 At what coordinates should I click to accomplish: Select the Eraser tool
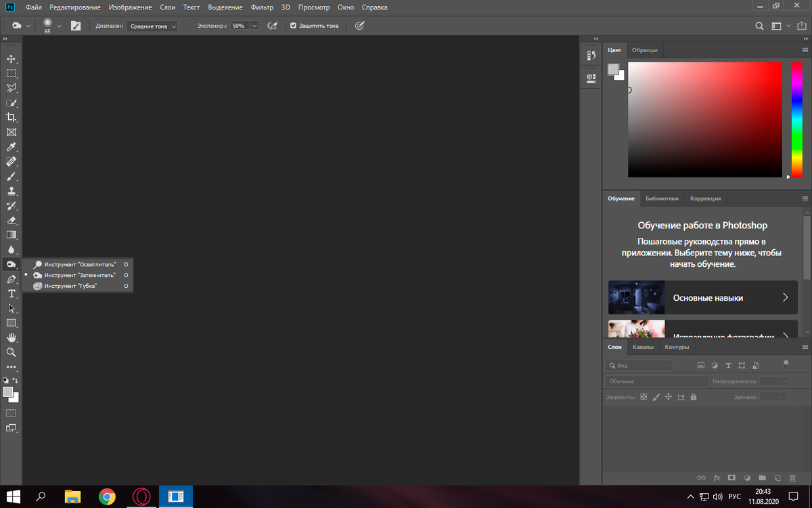[11, 220]
